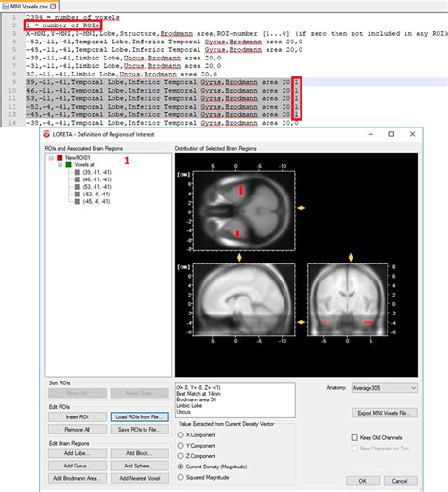Image resolution: width=448 pixels, height=492 pixels.
Task: Minimize the LORETA dialog window
Action: (370, 134)
